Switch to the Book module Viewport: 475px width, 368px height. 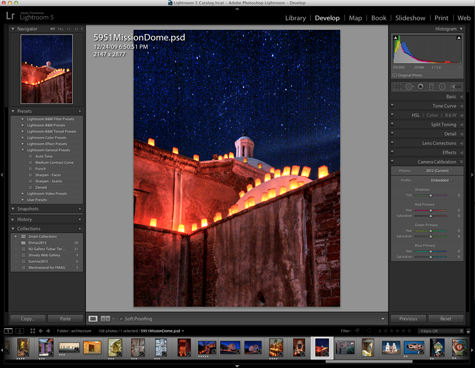pos(379,18)
